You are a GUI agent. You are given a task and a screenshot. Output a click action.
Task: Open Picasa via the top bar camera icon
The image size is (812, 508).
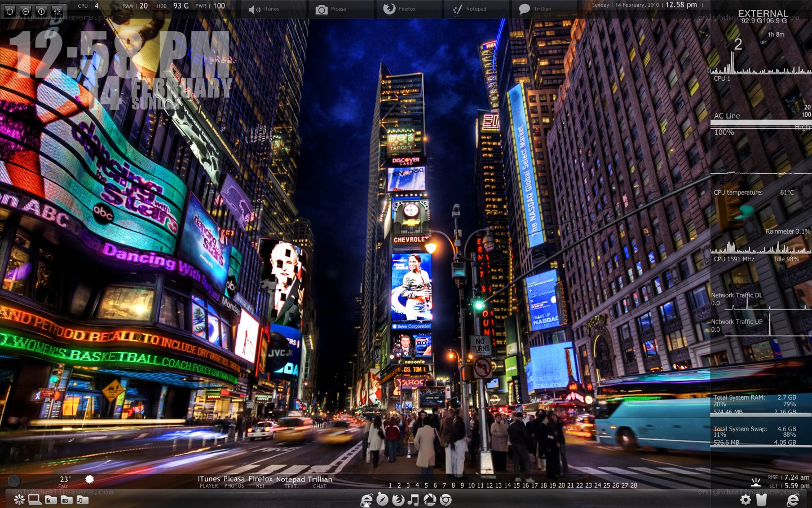[321, 9]
